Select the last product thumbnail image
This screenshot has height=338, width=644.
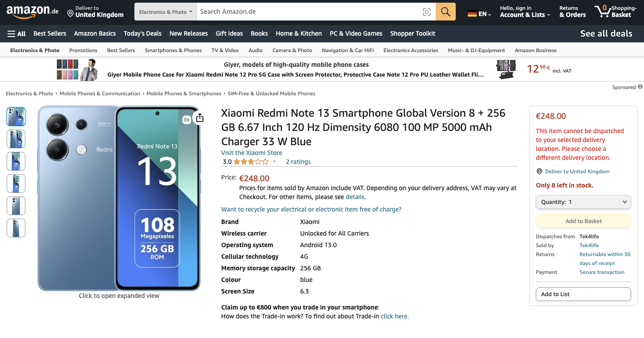[x=16, y=228]
